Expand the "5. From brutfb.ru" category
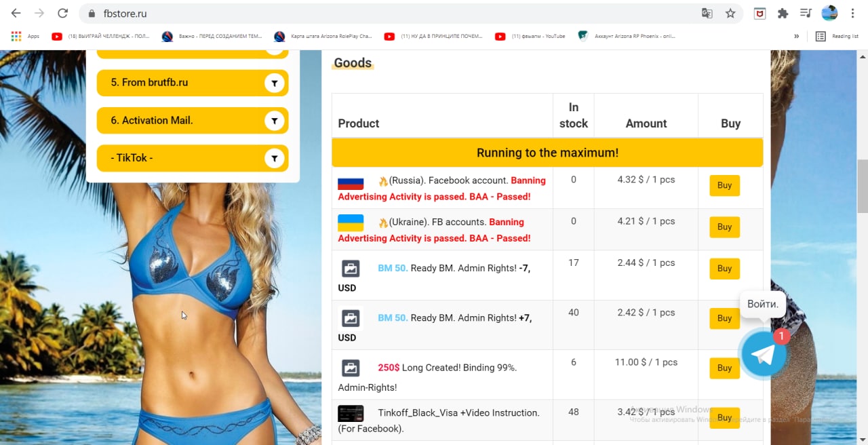The image size is (868, 445). (193, 83)
